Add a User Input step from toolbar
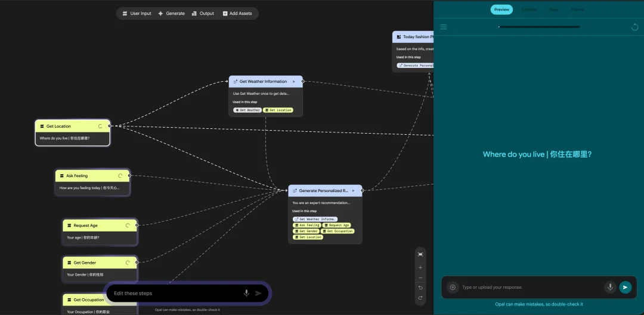 [137, 13]
